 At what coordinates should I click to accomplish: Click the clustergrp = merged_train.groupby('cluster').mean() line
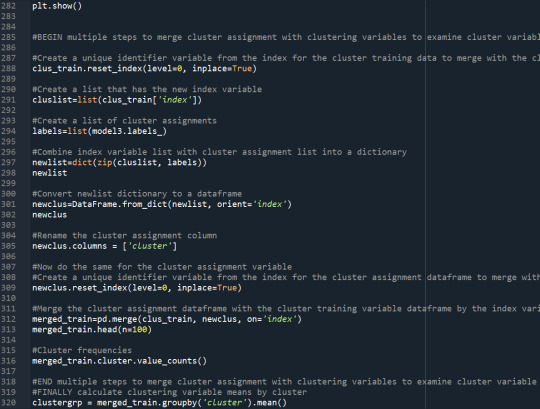(x=159, y=403)
